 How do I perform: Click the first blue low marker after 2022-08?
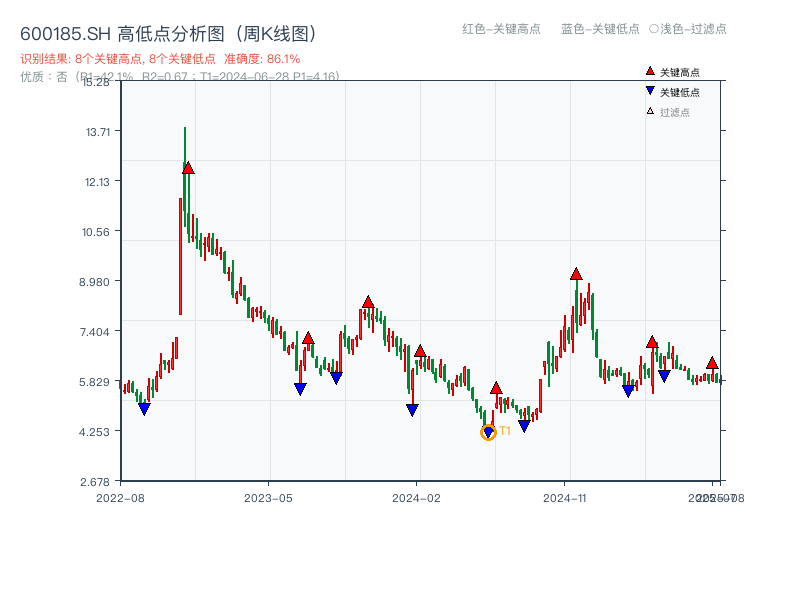(x=144, y=409)
